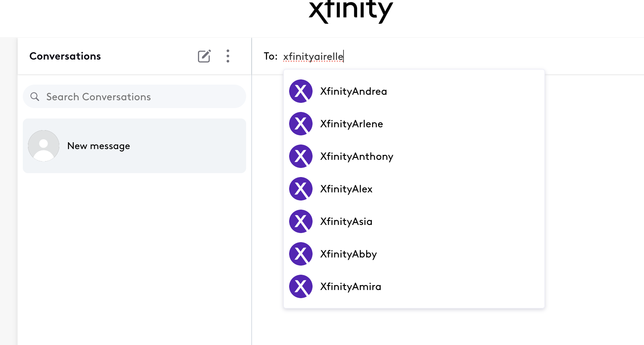644x345 pixels.
Task: Click the compose new message icon
Action: click(204, 56)
